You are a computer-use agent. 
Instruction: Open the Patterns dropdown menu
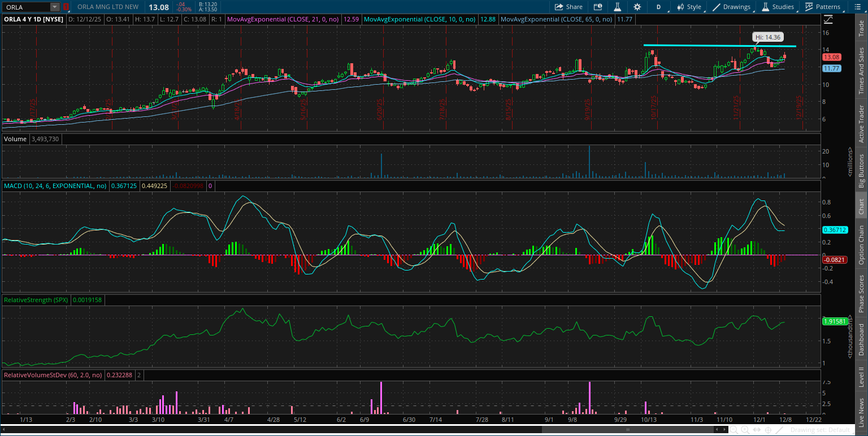point(823,7)
